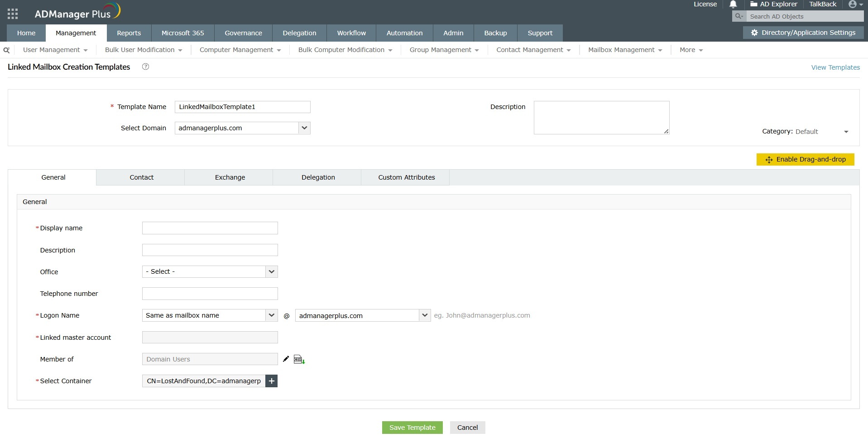Open the user profile menu
Image resolution: width=868 pixels, height=447 pixels.
click(x=853, y=5)
